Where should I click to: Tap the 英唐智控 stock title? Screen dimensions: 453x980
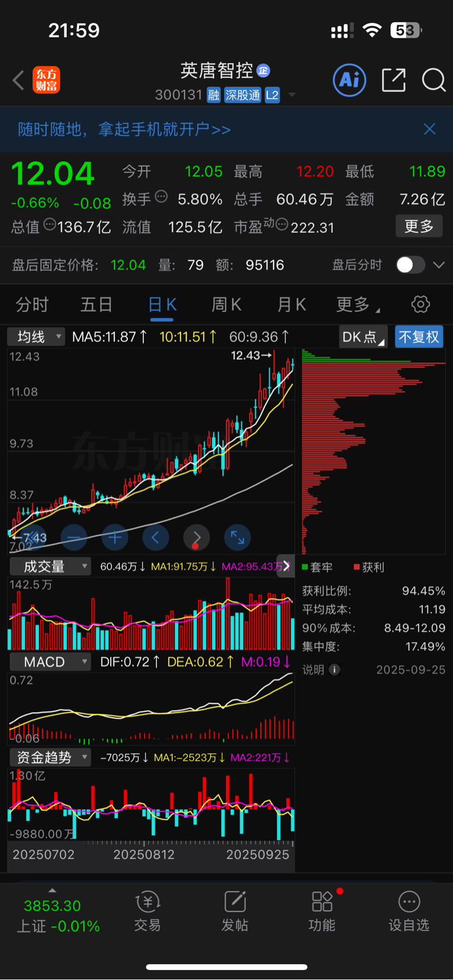tap(216, 71)
